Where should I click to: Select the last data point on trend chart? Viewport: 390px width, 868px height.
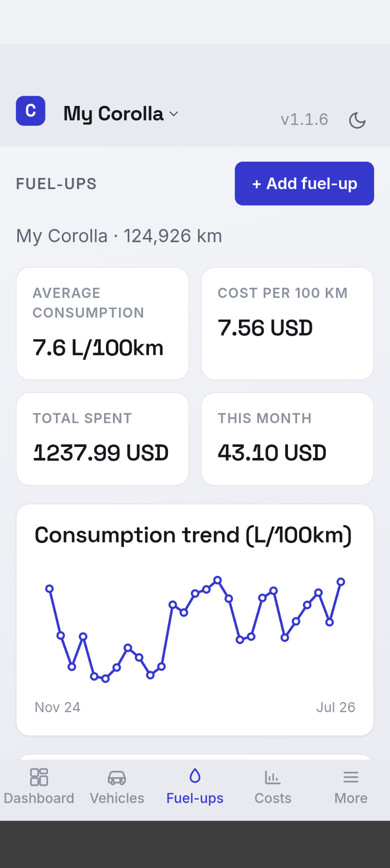click(341, 582)
